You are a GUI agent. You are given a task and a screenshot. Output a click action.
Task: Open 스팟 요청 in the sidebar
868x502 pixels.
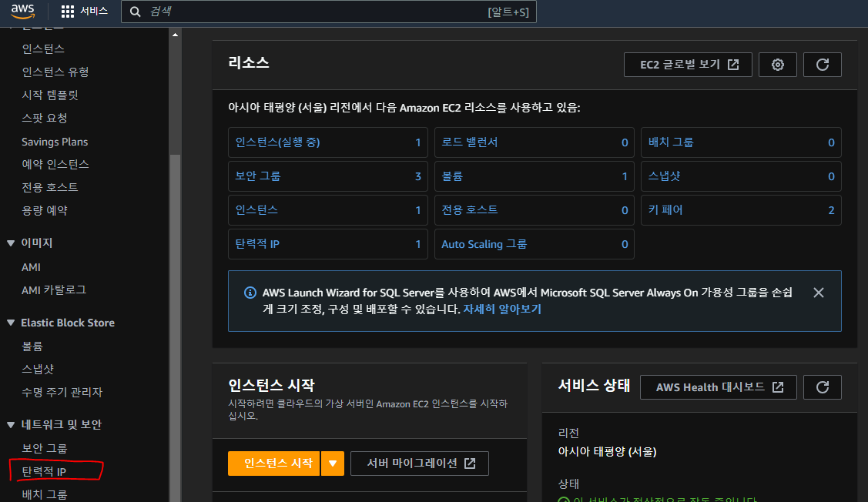pyautogui.click(x=45, y=118)
